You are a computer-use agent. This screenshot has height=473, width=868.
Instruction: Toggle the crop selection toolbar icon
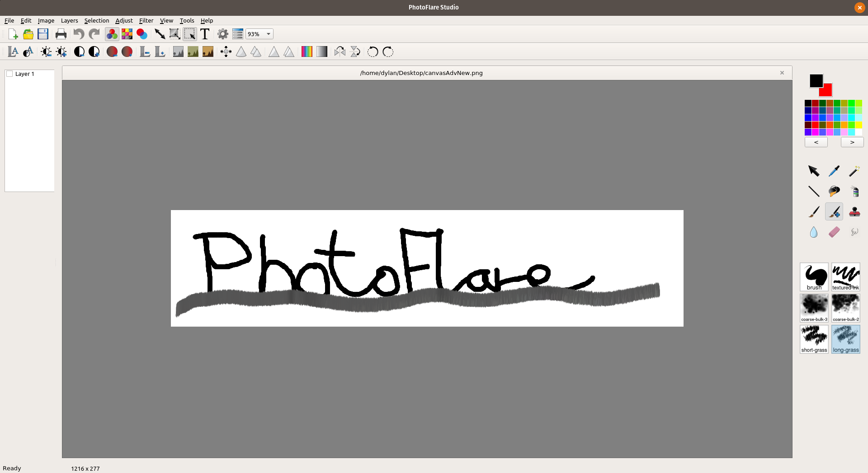click(190, 34)
